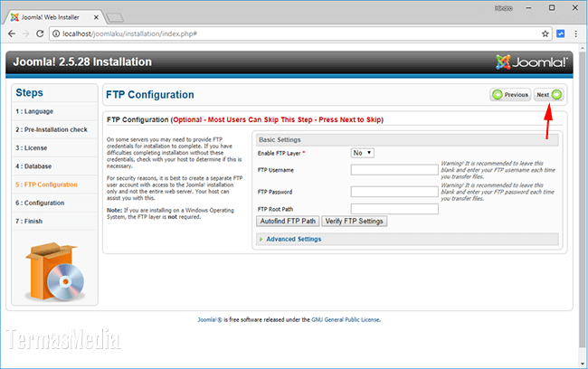This screenshot has height=369, width=588.
Task: View site info icon in address bar
Action: [56, 33]
